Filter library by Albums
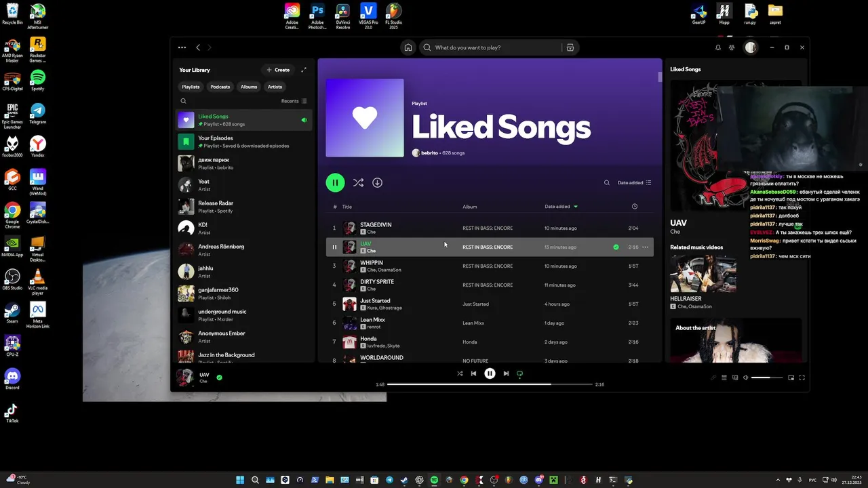This screenshot has height=488, width=868. [x=249, y=87]
